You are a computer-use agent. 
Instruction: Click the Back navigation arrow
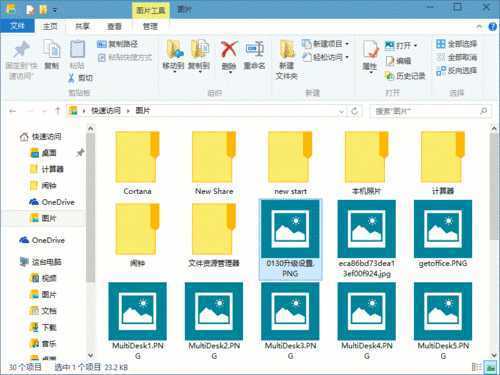pos(13,111)
